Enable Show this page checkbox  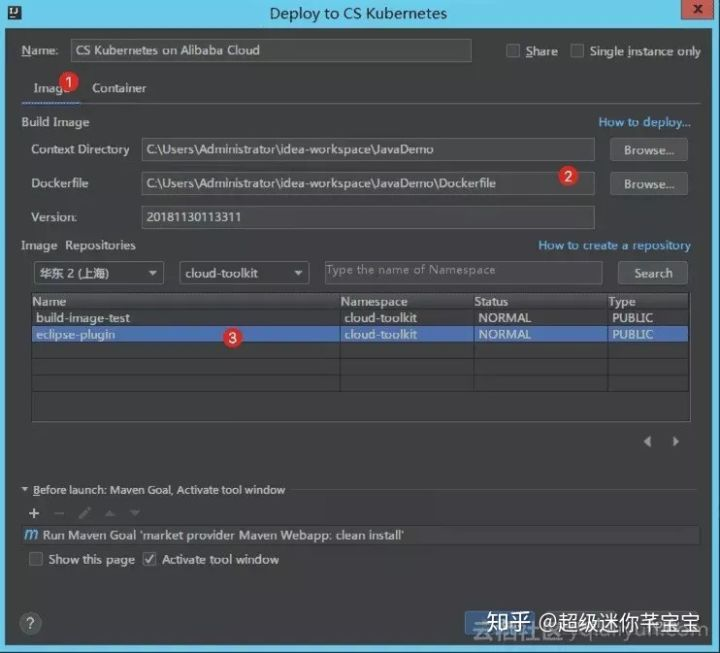tap(35, 559)
